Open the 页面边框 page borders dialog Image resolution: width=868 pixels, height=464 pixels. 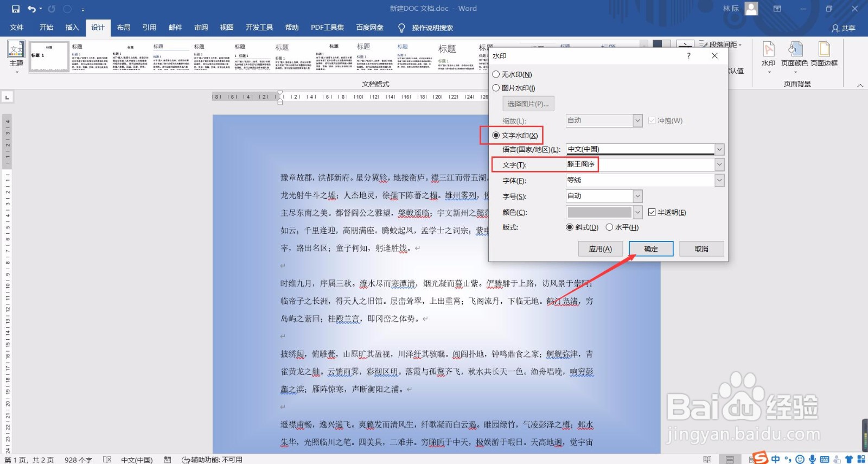click(824, 54)
